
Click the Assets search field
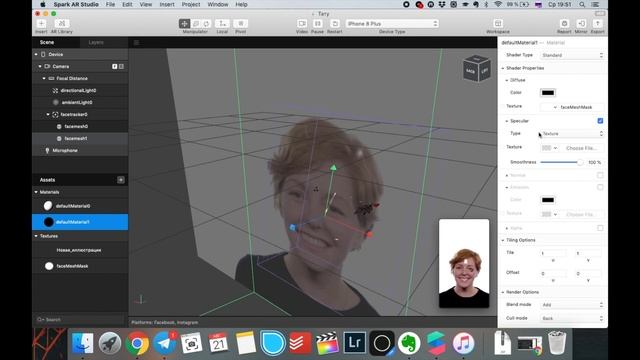tap(80, 320)
